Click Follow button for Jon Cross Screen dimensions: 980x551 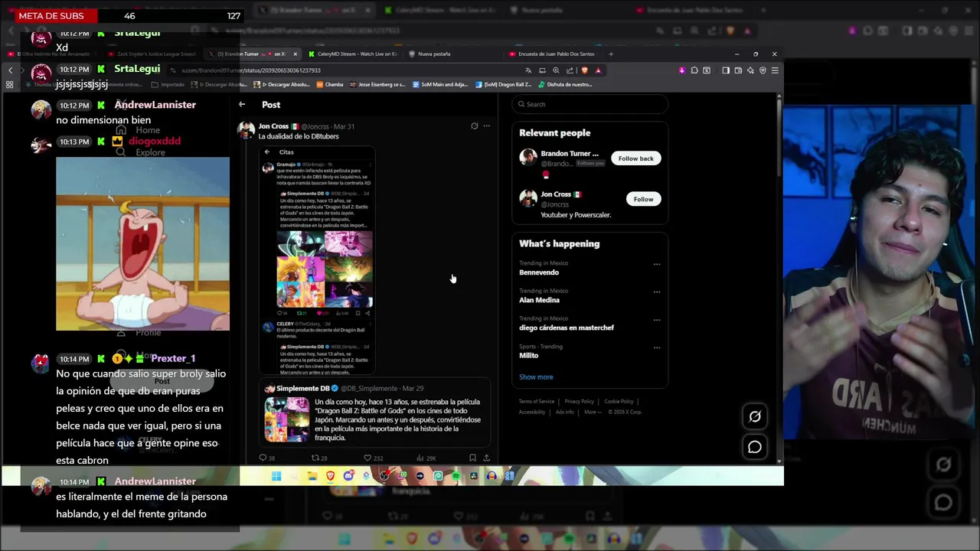(643, 199)
